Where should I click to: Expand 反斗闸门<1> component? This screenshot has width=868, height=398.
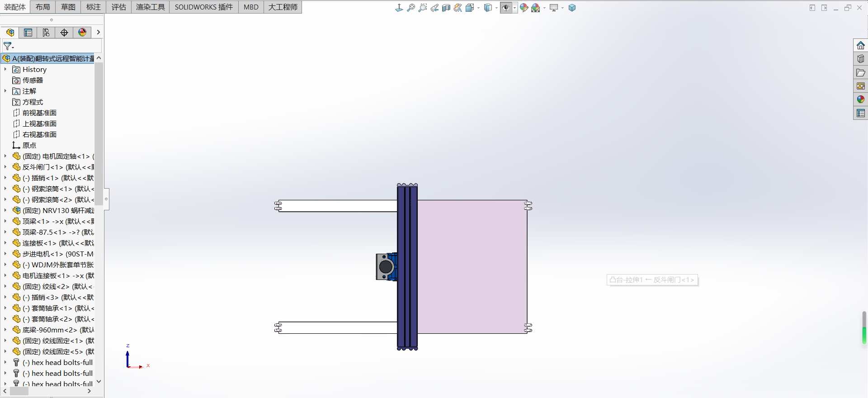(5, 167)
